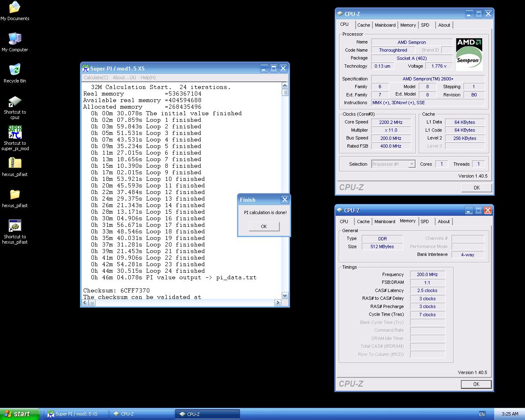Image resolution: width=525 pixels, height=420 pixels.
Task: Select the hexus_pifast zip archive icon
Action: click(15, 167)
